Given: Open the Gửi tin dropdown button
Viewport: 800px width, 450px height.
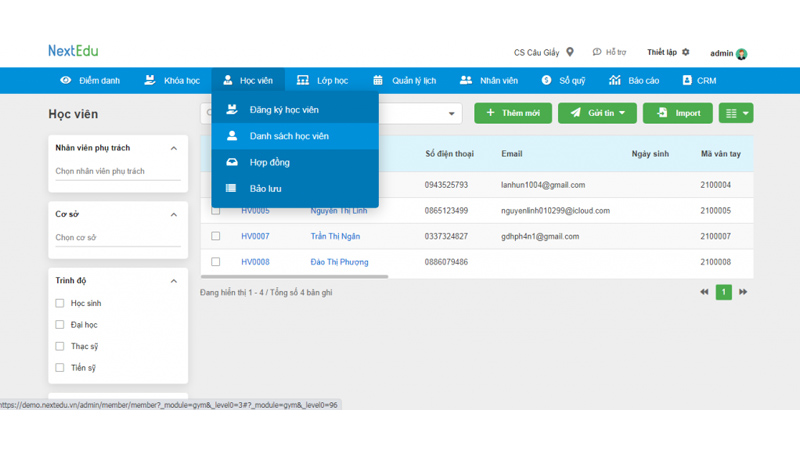Looking at the screenshot, I should coord(598,113).
